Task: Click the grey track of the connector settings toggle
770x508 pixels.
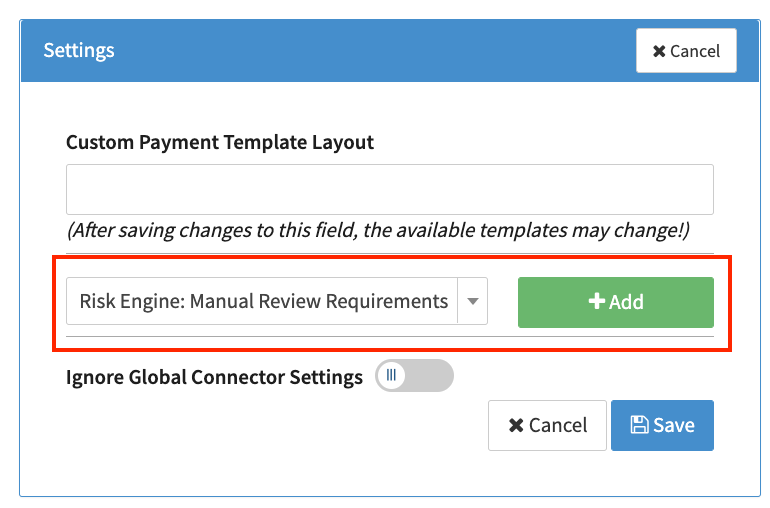Action: click(x=432, y=376)
